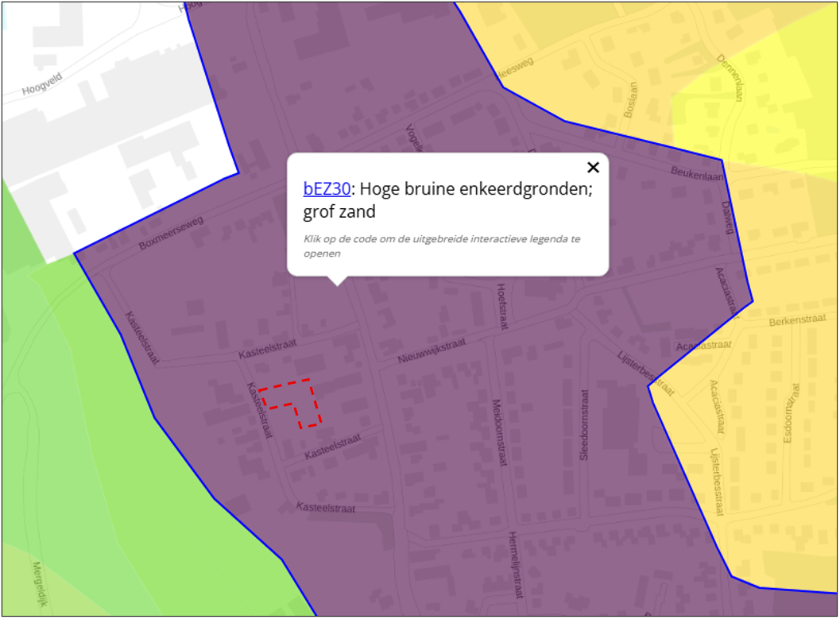
Task: Click the Dalweg street label
Action: click(x=727, y=218)
